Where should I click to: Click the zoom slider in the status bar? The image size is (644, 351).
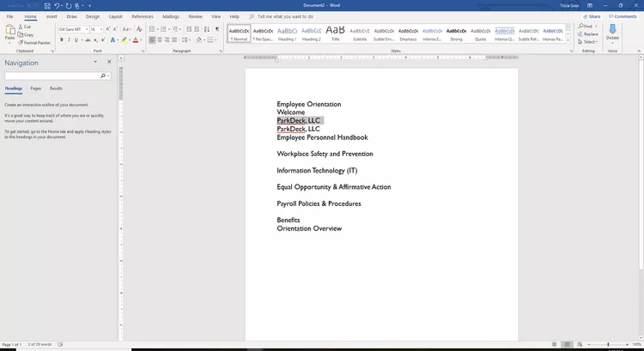pos(608,344)
